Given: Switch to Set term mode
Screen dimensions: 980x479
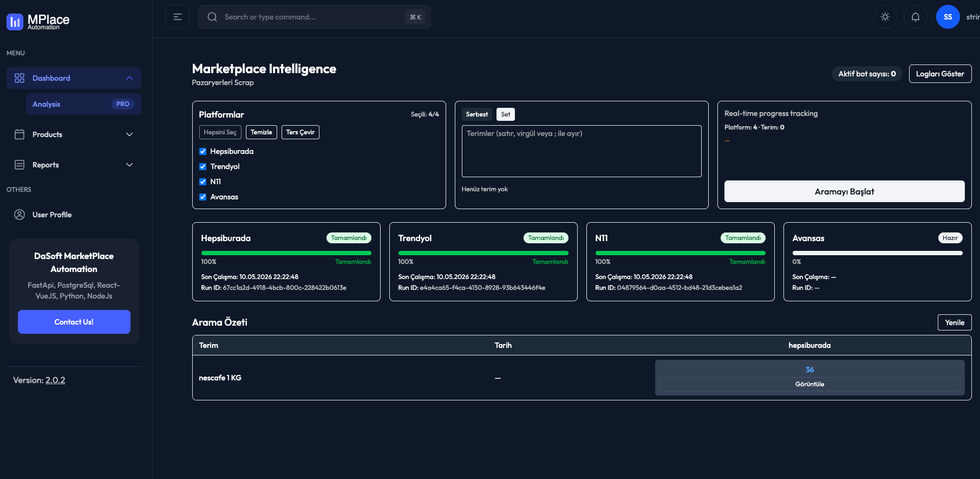Looking at the screenshot, I should (x=506, y=114).
